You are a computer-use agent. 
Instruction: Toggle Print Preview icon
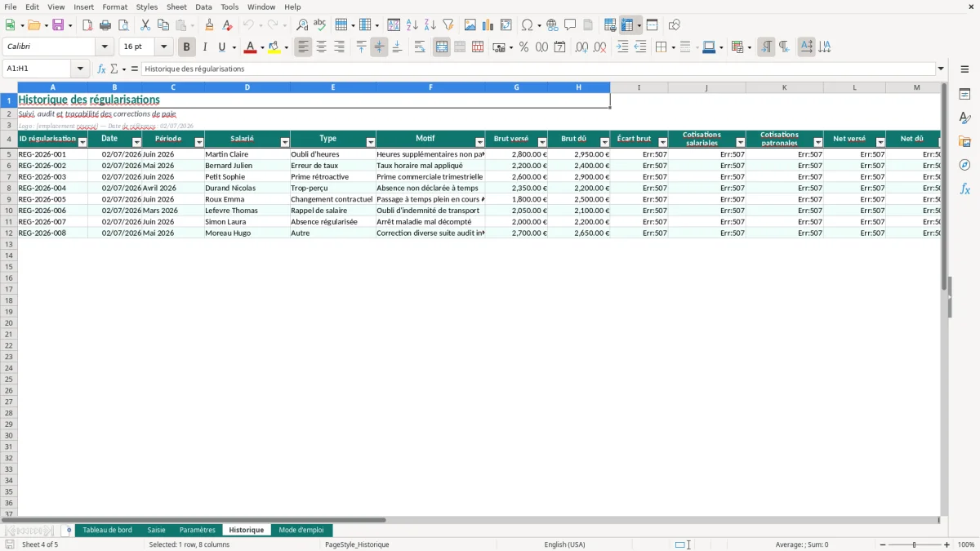coord(123,25)
